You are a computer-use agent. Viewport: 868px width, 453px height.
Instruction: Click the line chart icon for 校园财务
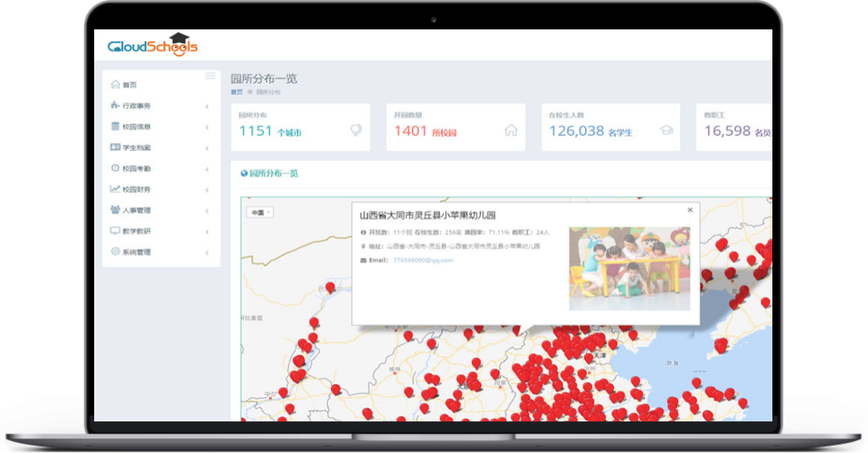pyautogui.click(x=115, y=188)
